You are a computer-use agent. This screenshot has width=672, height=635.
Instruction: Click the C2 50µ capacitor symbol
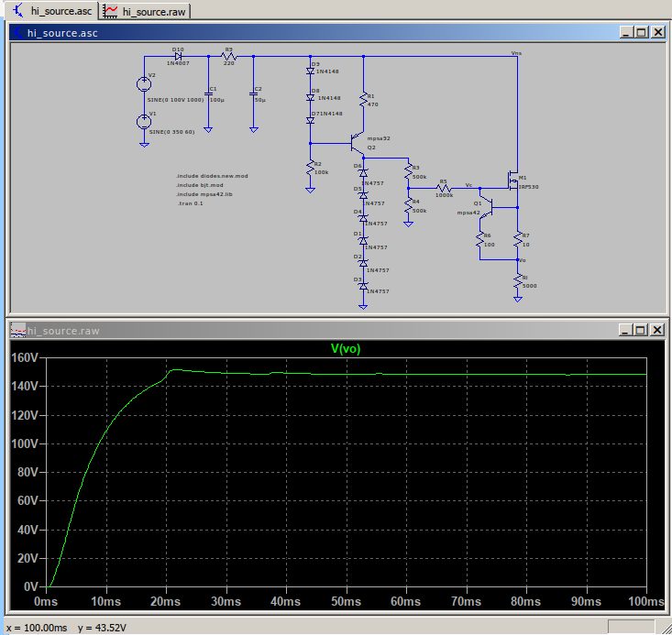coord(254,94)
